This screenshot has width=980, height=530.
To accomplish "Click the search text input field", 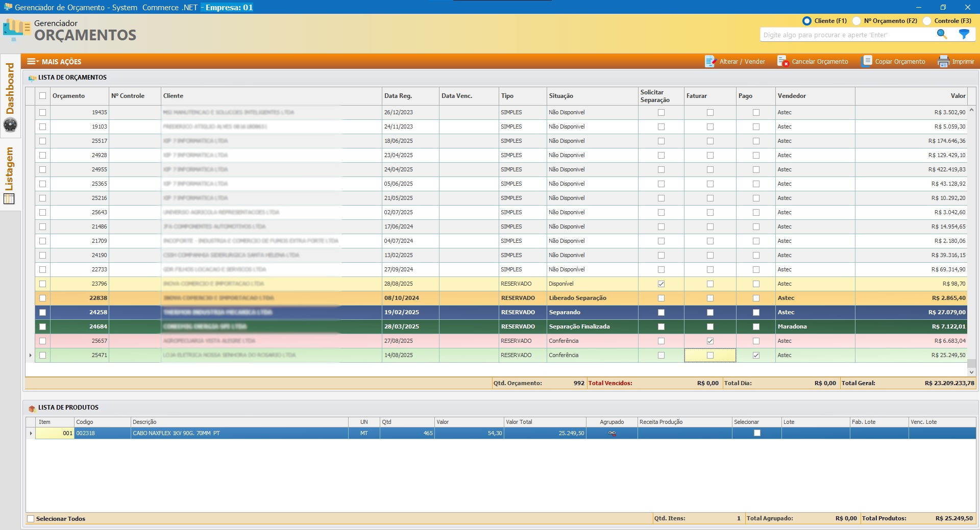I will pyautogui.click(x=846, y=35).
